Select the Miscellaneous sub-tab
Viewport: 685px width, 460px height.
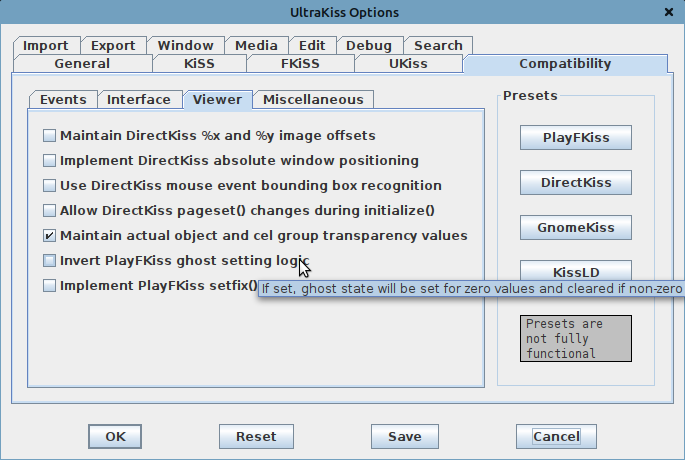click(x=314, y=99)
